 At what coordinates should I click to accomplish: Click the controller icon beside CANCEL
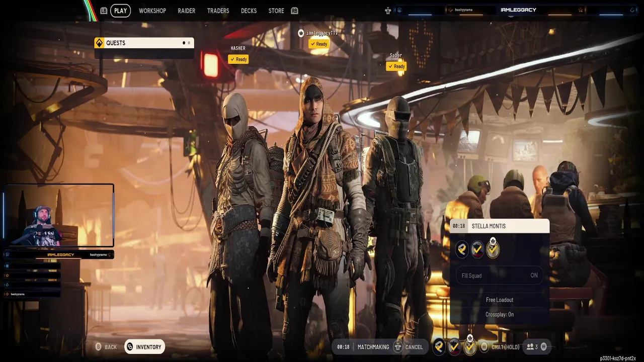398,347
